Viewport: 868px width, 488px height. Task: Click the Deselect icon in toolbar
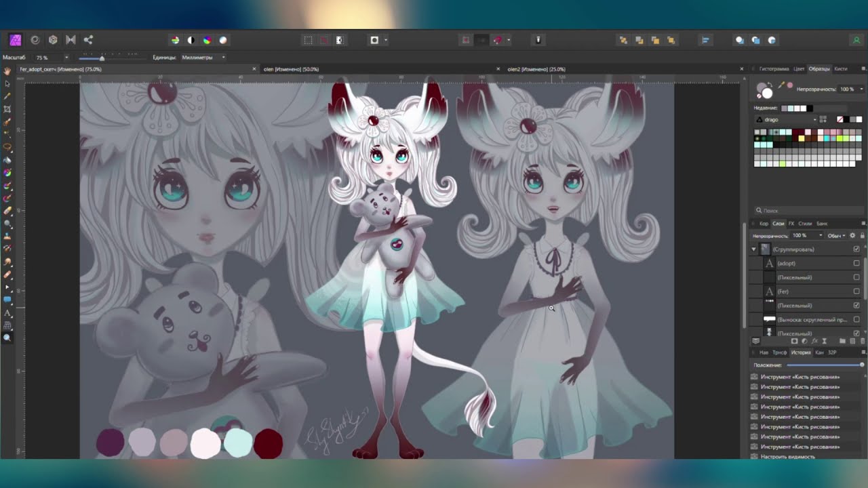[324, 40]
